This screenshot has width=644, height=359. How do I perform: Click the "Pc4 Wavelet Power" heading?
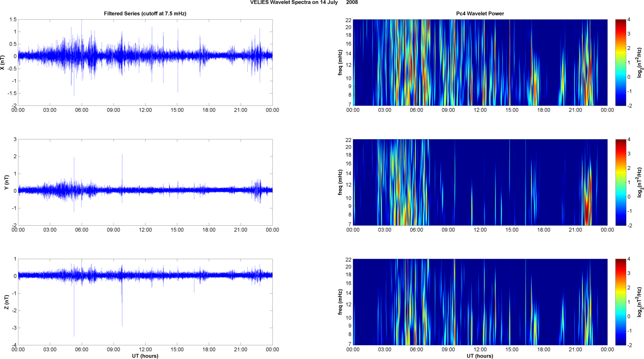[x=480, y=13]
